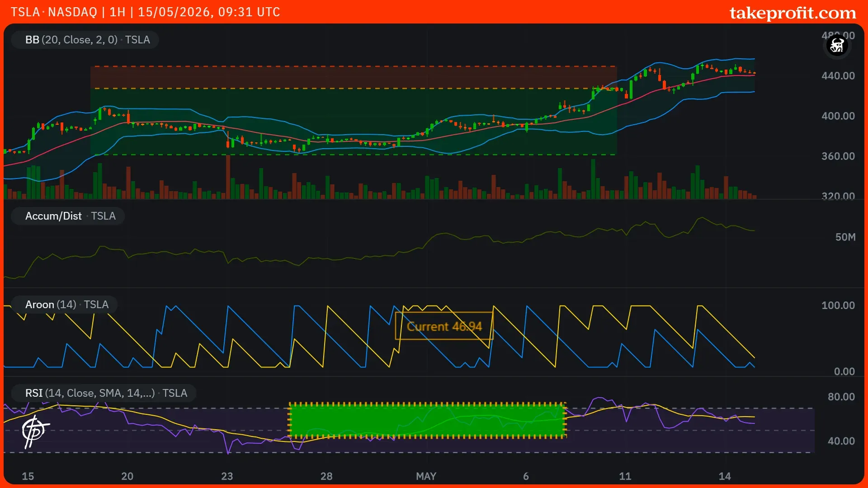Click the 360.00 price axis label
868x488 pixels.
[838, 156]
